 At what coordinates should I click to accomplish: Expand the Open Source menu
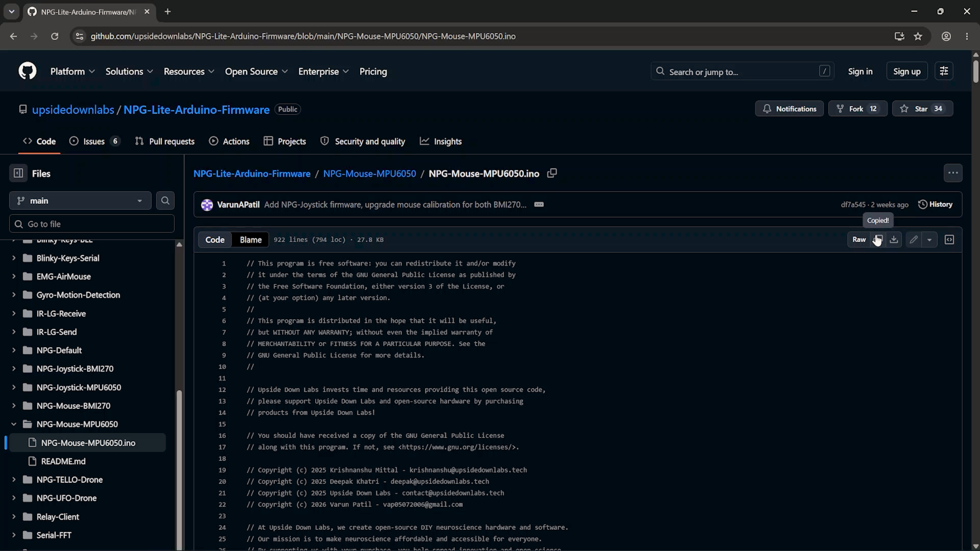(x=256, y=71)
